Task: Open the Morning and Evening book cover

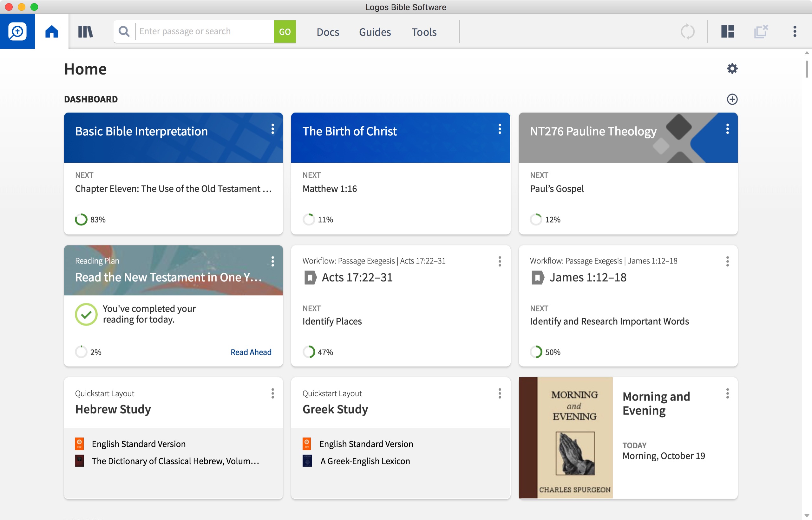Action: [x=566, y=438]
